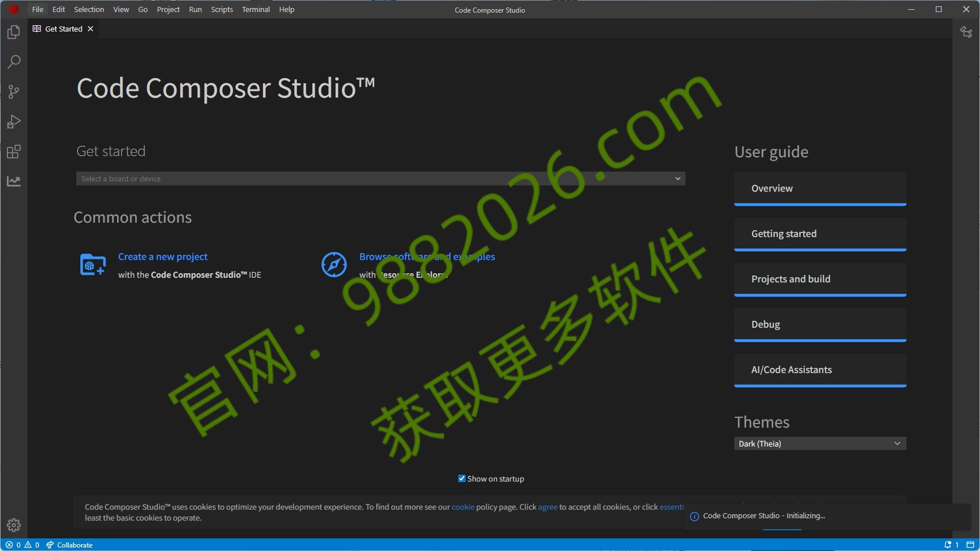This screenshot has height=551, width=980.
Task: Click the Initializing progress notification
Action: [x=827, y=517]
